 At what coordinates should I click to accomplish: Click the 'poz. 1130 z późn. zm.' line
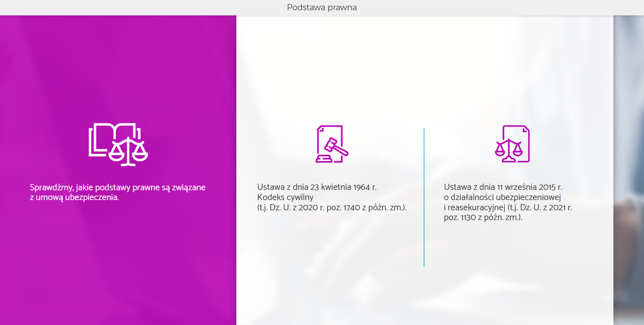pos(483,218)
